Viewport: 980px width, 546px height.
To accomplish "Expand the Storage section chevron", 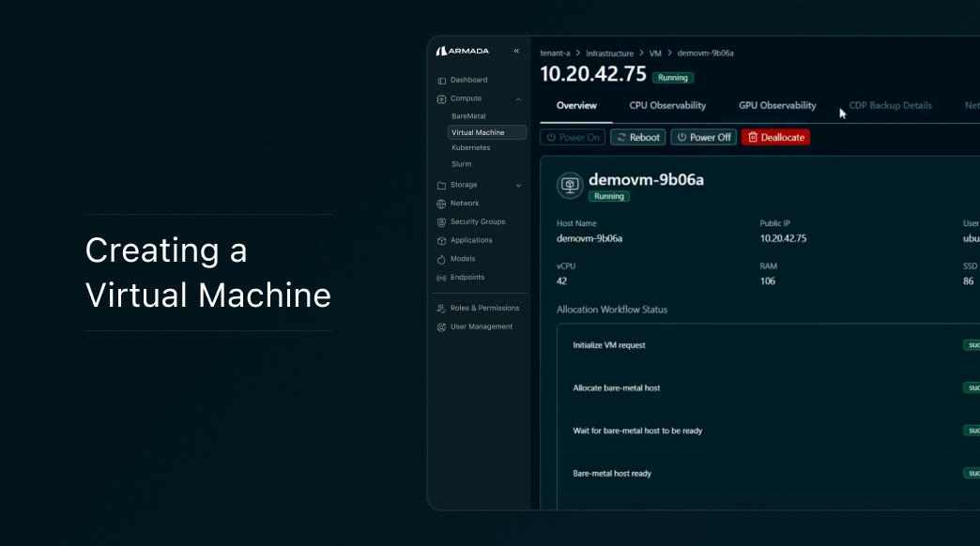I will pyautogui.click(x=518, y=186).
